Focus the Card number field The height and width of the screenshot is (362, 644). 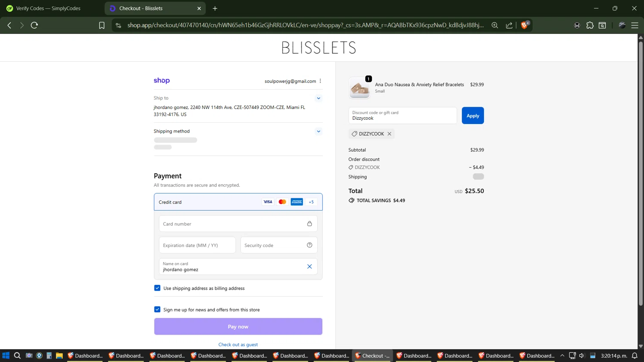pos(238,223)
